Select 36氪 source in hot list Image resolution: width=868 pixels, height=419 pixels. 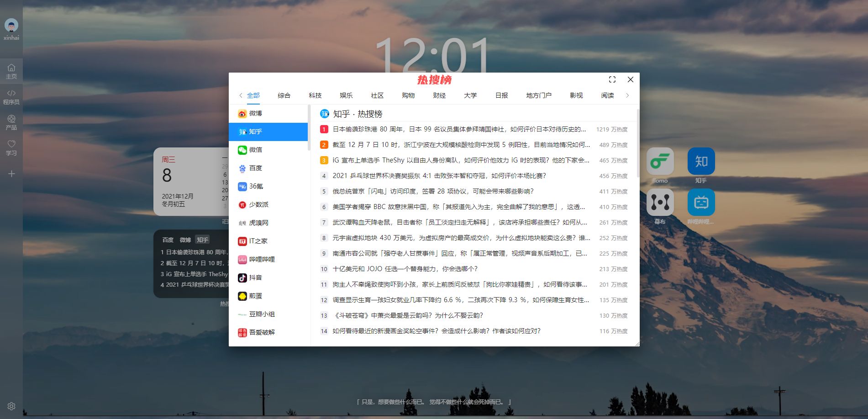268,186
